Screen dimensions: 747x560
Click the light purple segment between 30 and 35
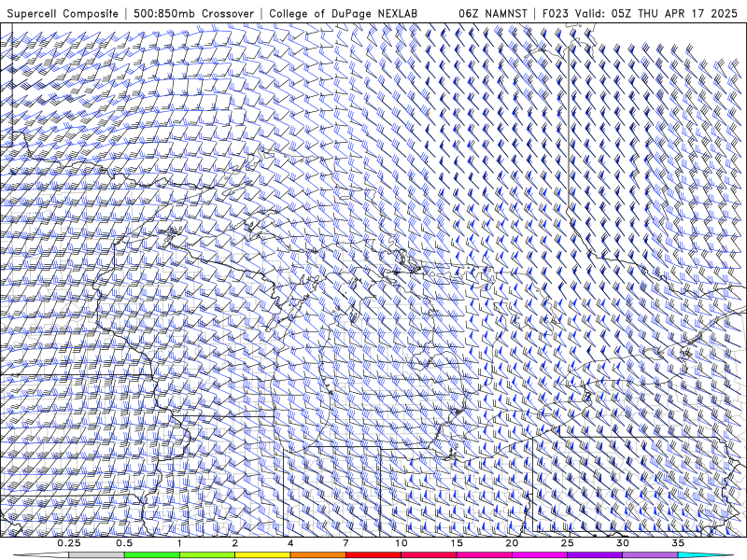[x=650, y=555]
